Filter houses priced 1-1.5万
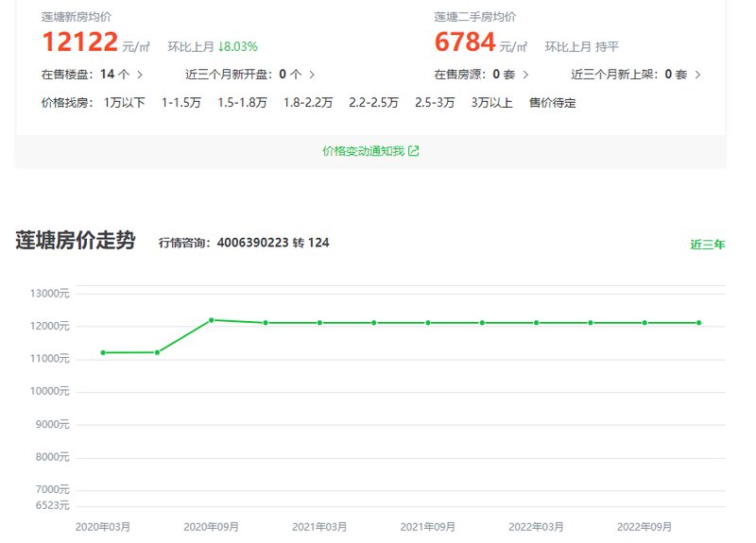Image resolution: width=756 pixels, height=543 pixels. click(180, 103)
